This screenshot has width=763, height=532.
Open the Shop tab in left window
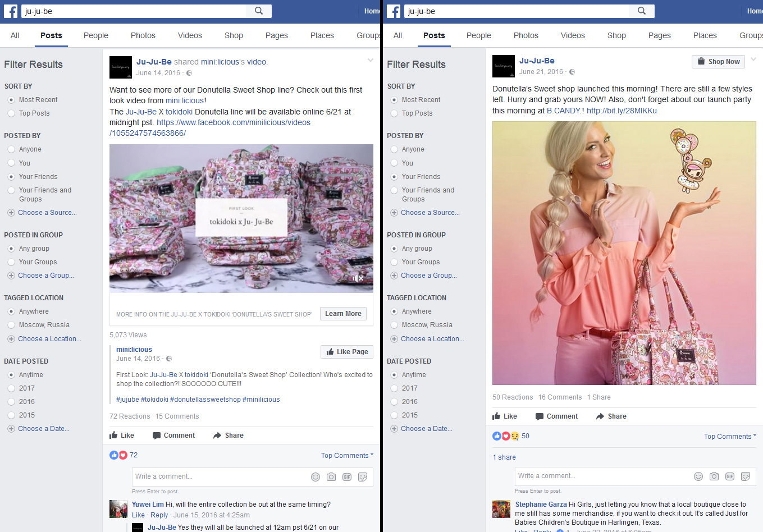(234, 35)
